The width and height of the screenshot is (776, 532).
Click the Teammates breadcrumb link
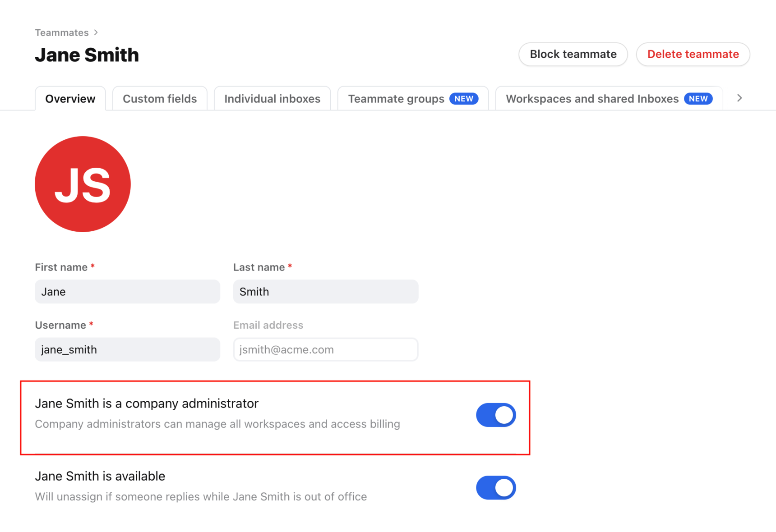point(62,32)
